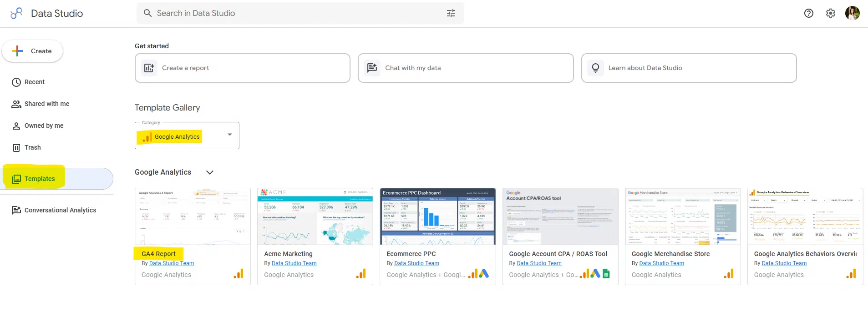Open Google Analytics Behaviors Overview thumbnail
Screen dimensions: 868x317
805,216
